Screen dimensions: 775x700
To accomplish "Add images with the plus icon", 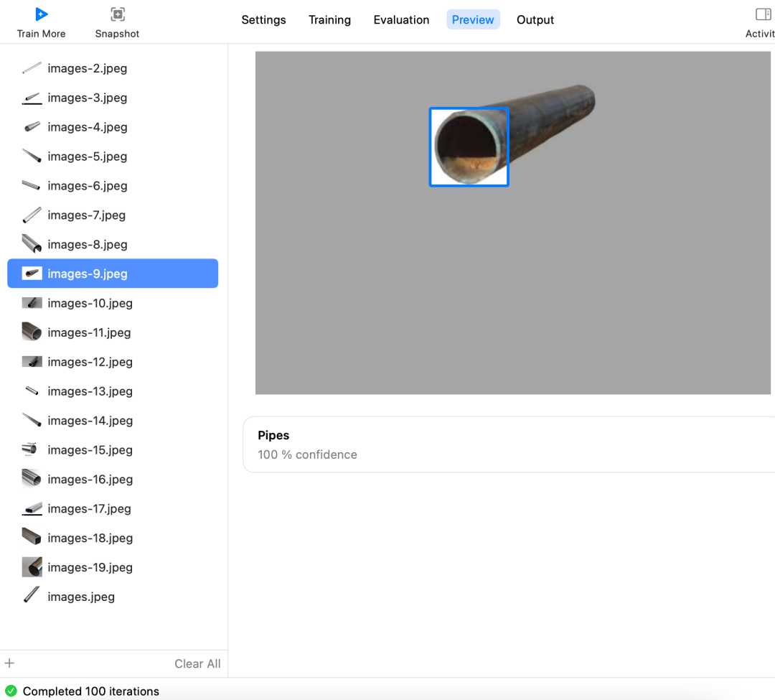I will (9, 663).
